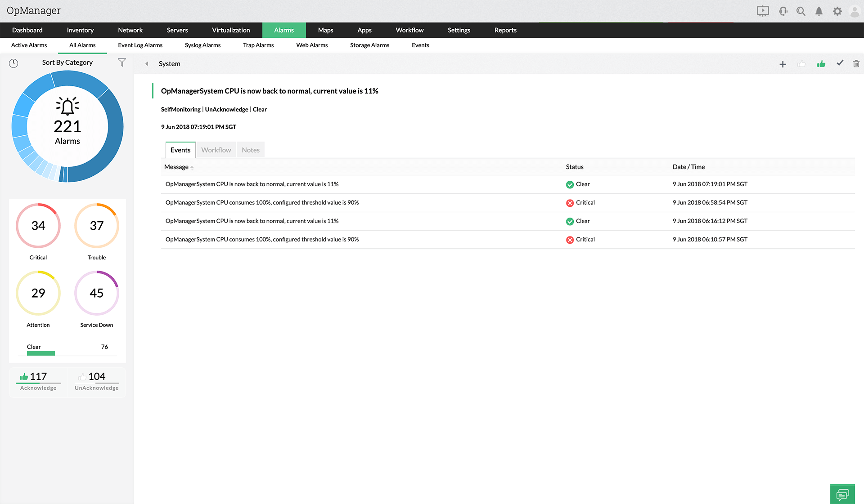
Task: Open the Trap Alarms submenu tab
Action: tap(258, 45)
